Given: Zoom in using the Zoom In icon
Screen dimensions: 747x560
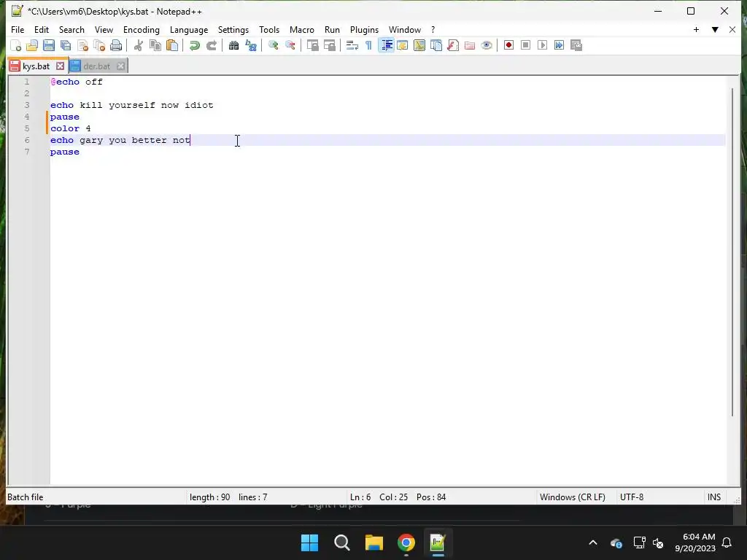Looking at the screenshot, I should (273, 45).
